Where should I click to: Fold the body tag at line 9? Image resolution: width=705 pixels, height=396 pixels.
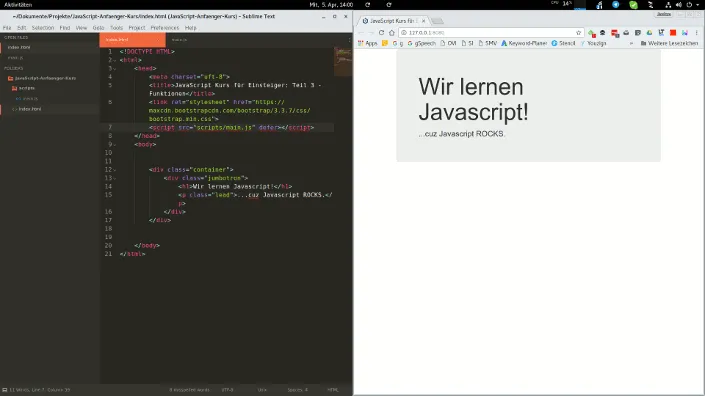click(115, 145)
